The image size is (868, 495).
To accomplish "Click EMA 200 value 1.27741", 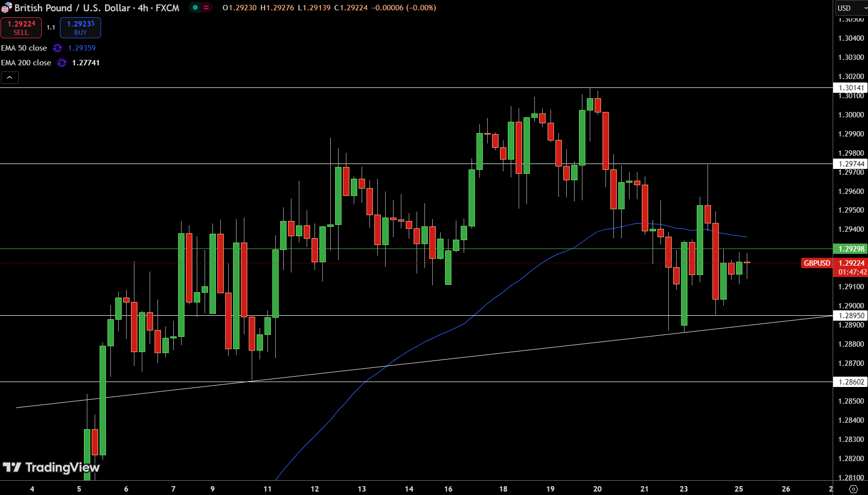I will pyautogui.click(x=86, y=63).
